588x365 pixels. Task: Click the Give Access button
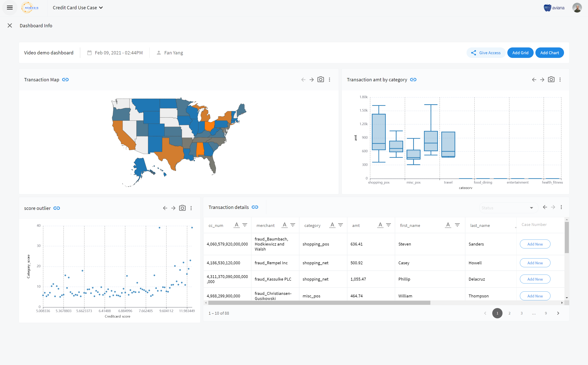point(486,53)
